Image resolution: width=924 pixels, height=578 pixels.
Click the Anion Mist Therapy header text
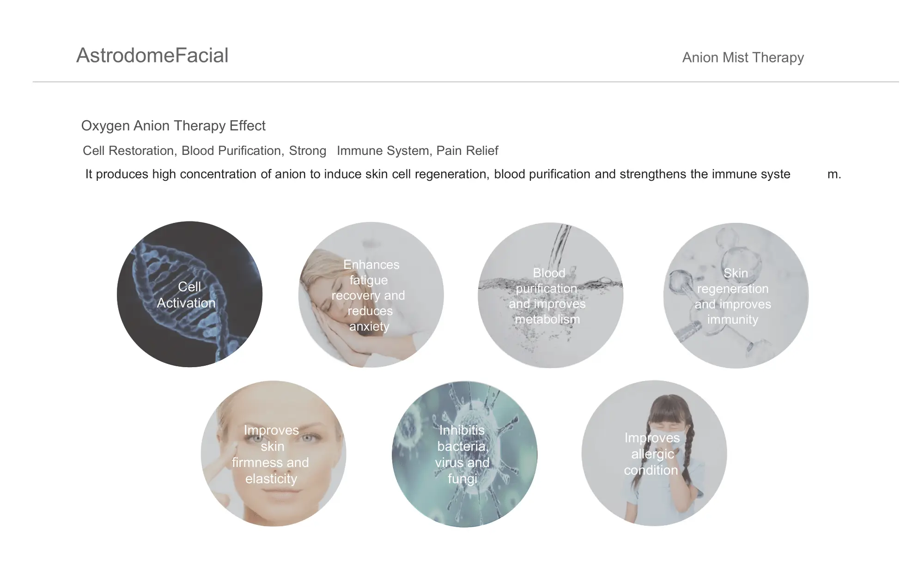tap(743, 57)
